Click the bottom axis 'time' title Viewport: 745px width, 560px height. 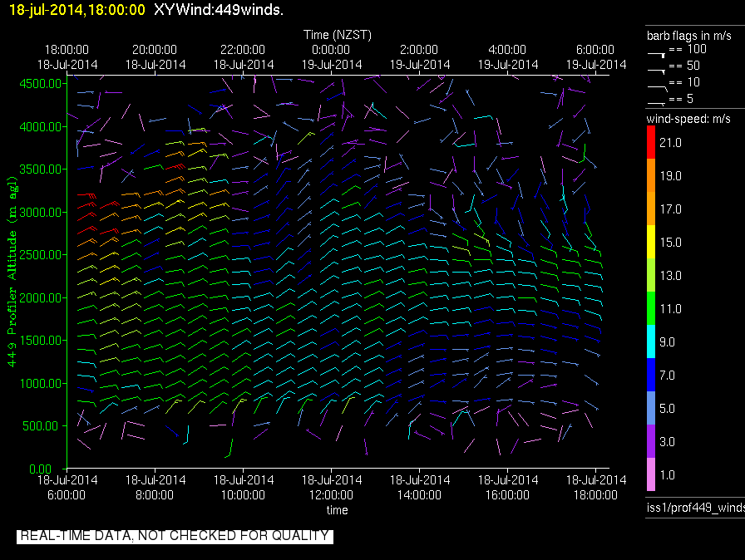pyautogui.click(x=337, y=510)
